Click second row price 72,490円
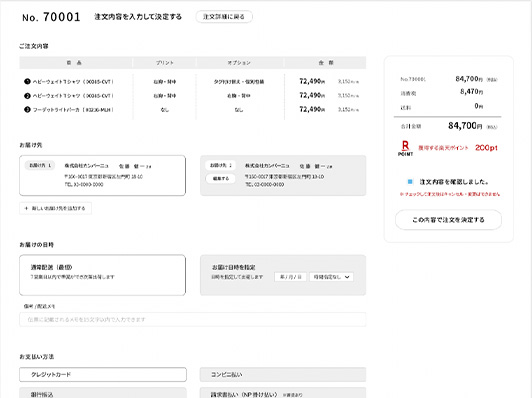This screenshot has width=532, height=398. coord(312,95)
